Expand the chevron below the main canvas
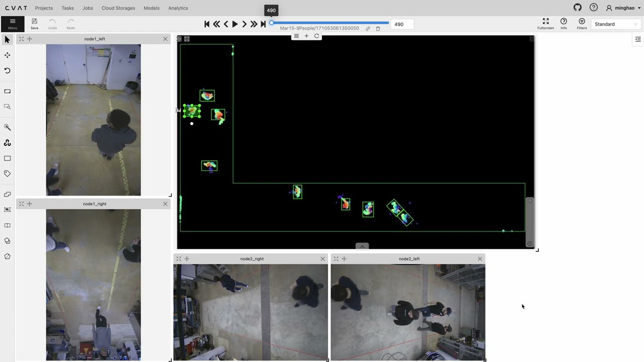The width and height of the screenshot is (644, 362). [x=362, y=246]
